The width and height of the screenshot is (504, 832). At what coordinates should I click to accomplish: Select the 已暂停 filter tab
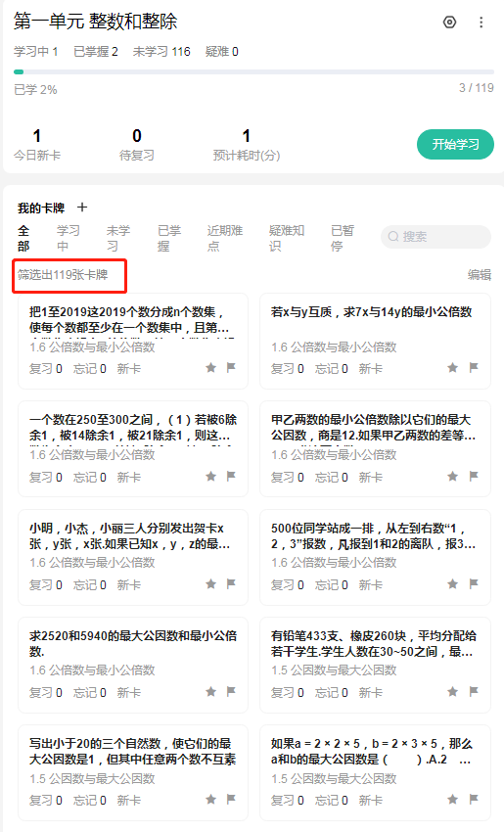point(343,238)
